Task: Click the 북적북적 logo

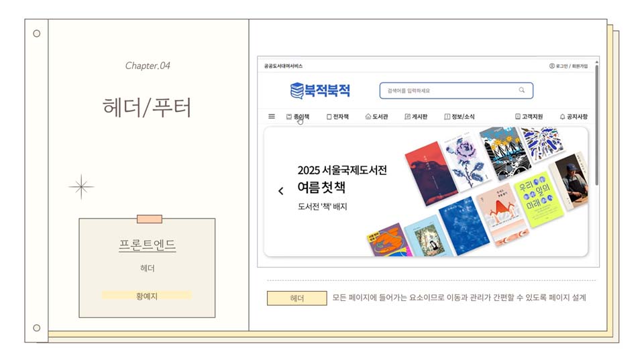Action: click(321, 90)
